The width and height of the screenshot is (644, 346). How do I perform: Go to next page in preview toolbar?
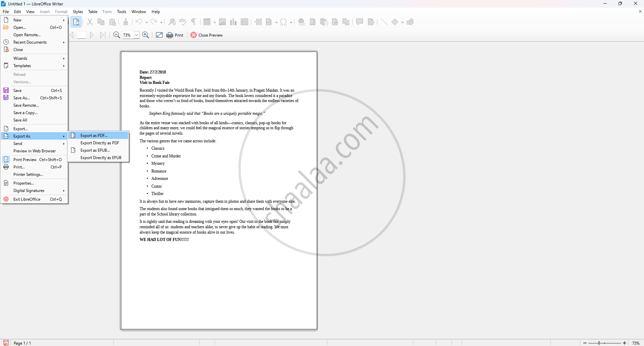click(92, 35)
